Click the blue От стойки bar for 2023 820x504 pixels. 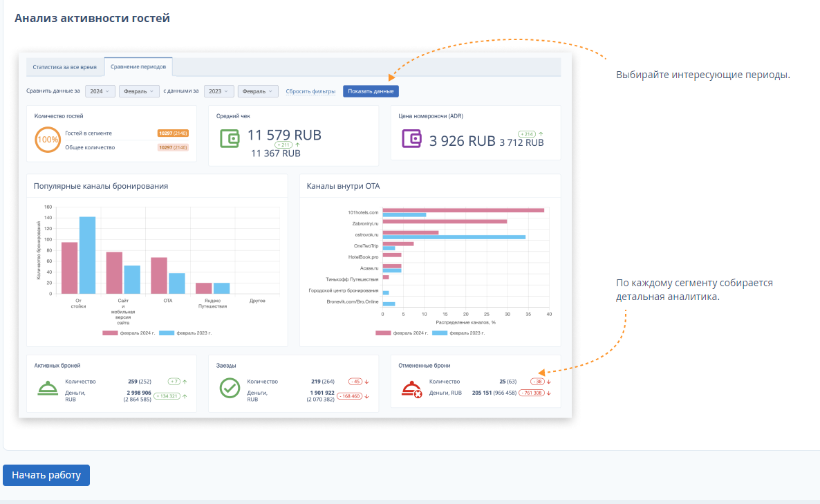tap(87, 255)
